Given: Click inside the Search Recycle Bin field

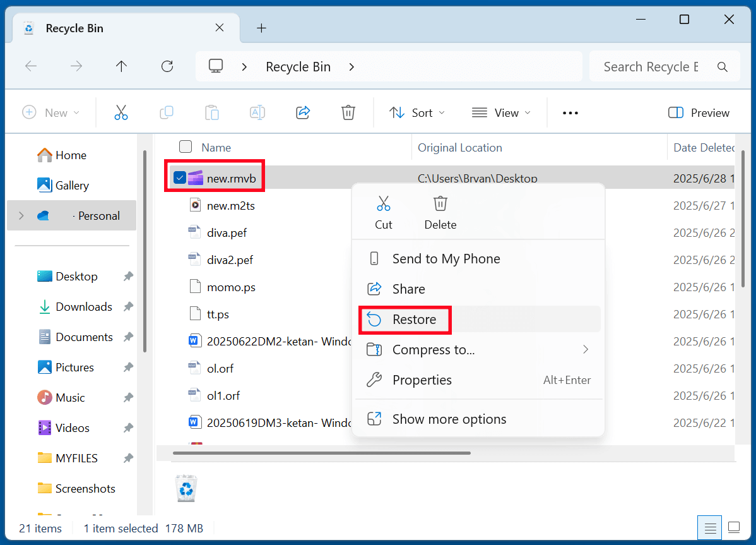Looking at the screenshot, I should pyautogui.click(x=650, y=66).
